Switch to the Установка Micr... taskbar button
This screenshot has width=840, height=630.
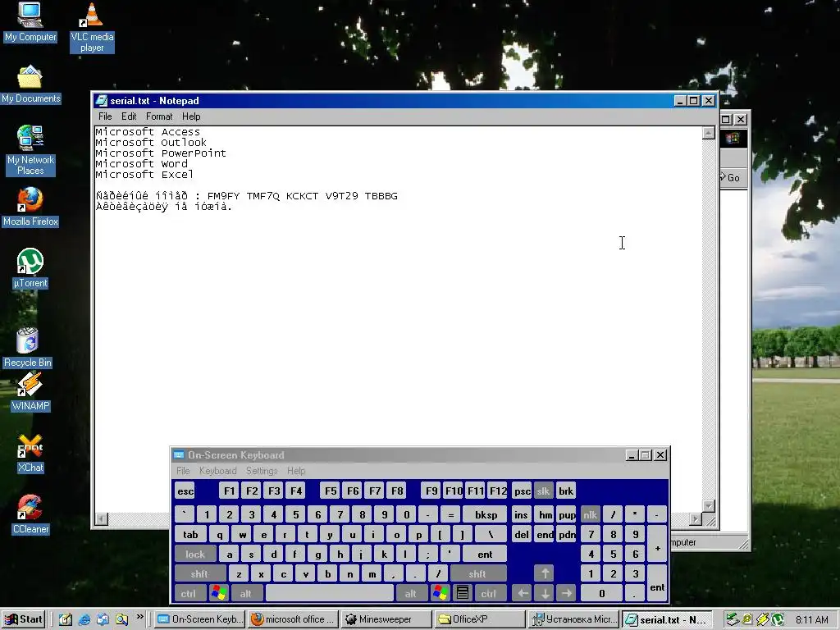[x=573, y=619]
